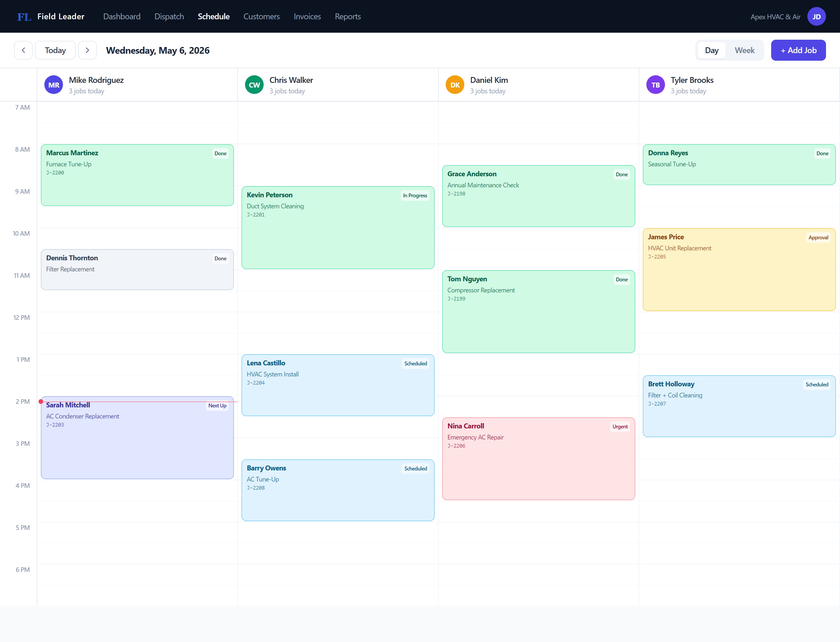
Task: Open the Dashboard nav item
Action: 122,16
